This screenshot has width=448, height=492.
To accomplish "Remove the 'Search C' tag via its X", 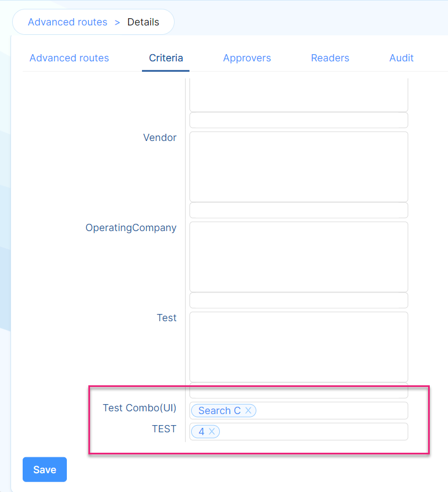I will pyautogui.click(x=248, y=410).
